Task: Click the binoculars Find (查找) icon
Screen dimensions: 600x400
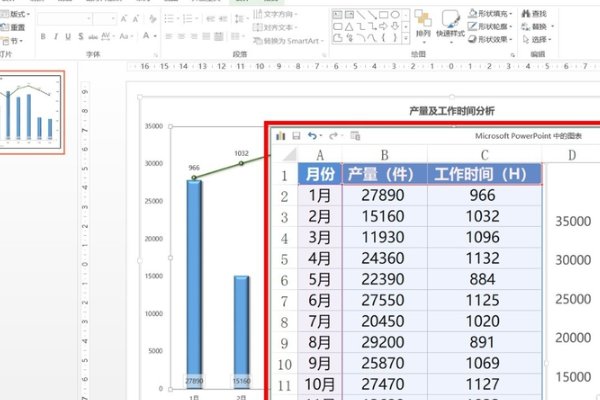Action: (x=526, y=14)
